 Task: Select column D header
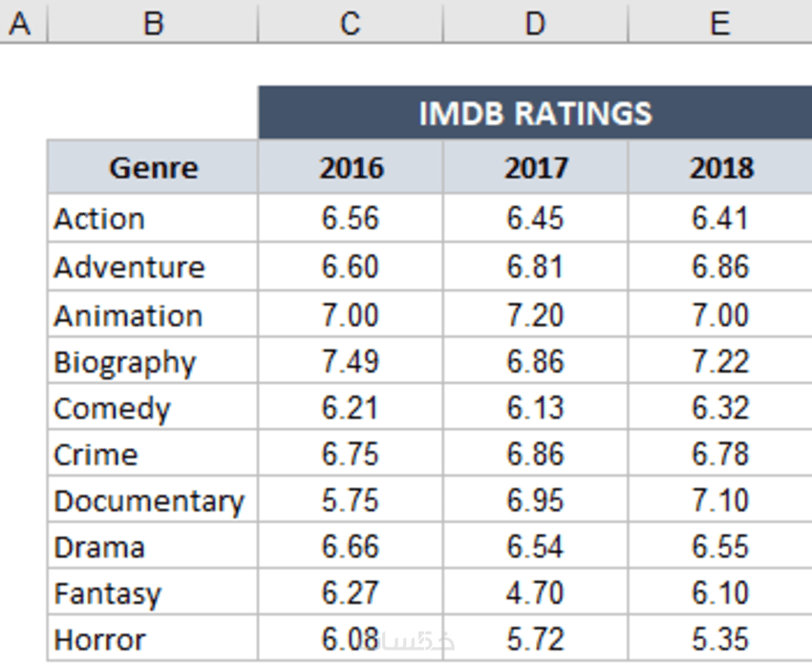point(535,21)
